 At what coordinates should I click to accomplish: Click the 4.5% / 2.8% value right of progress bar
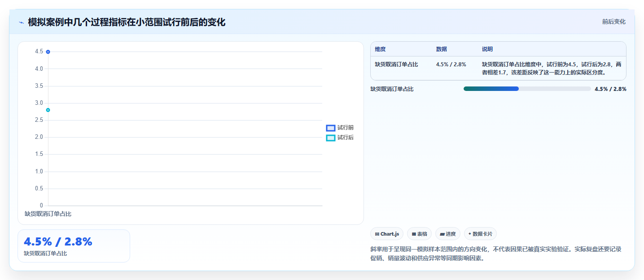[x=610, y=89]
